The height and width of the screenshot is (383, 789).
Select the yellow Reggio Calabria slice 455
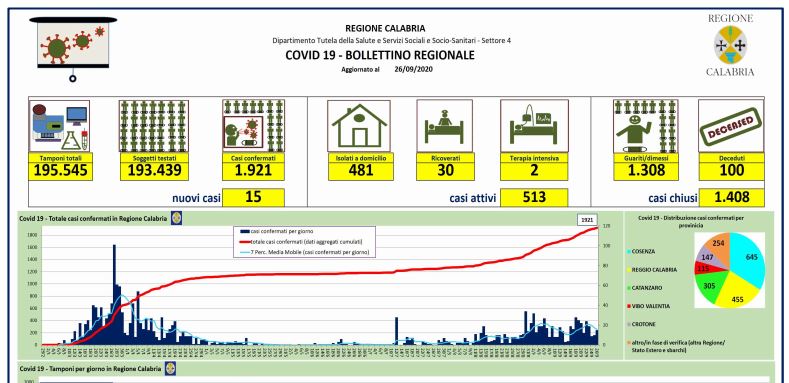(735, 293)
